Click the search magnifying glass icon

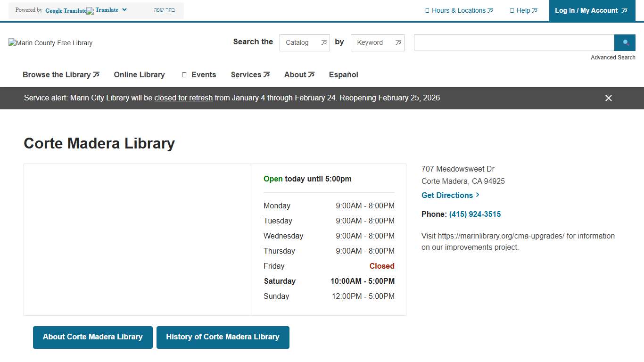pos(625,42)
